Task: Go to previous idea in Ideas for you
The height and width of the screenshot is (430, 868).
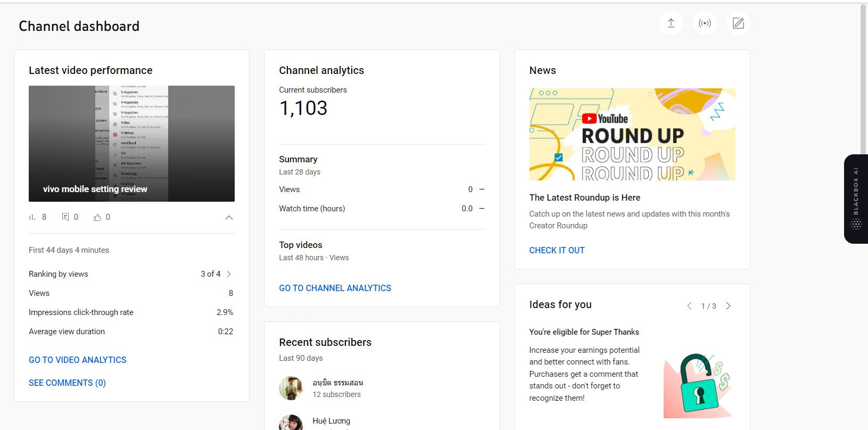Action: 689,306
